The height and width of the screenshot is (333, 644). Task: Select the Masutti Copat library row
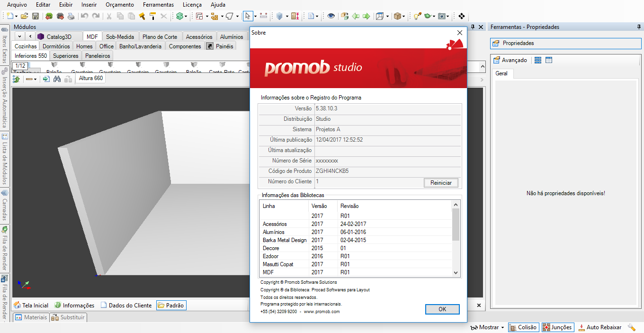tap(356, 264)
